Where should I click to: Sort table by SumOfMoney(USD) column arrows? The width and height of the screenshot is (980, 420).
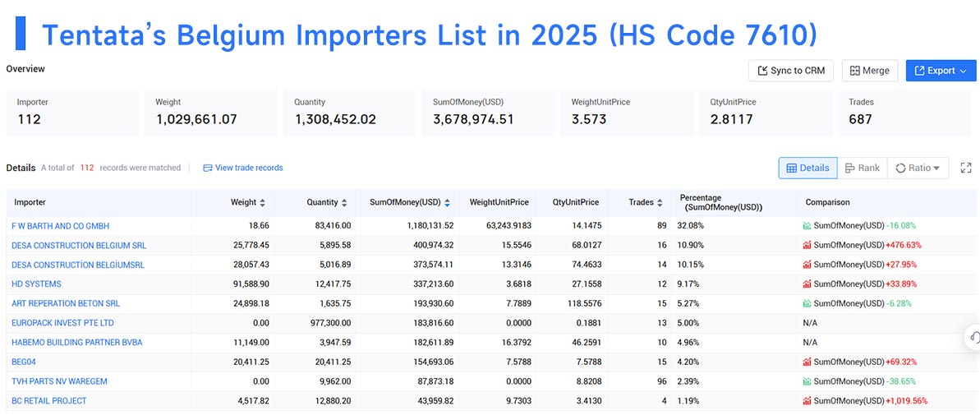pyautogui.click(x=447, y=202)
